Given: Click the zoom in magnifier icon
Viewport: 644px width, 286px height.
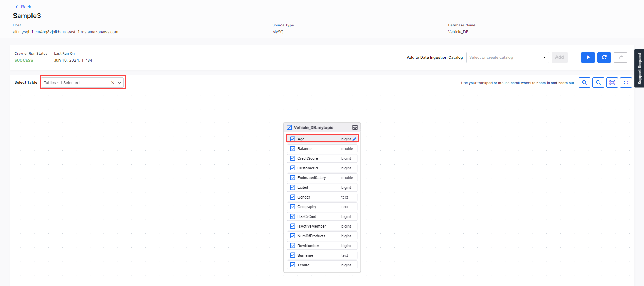Looking at the screenshot, I should [585, 83].
